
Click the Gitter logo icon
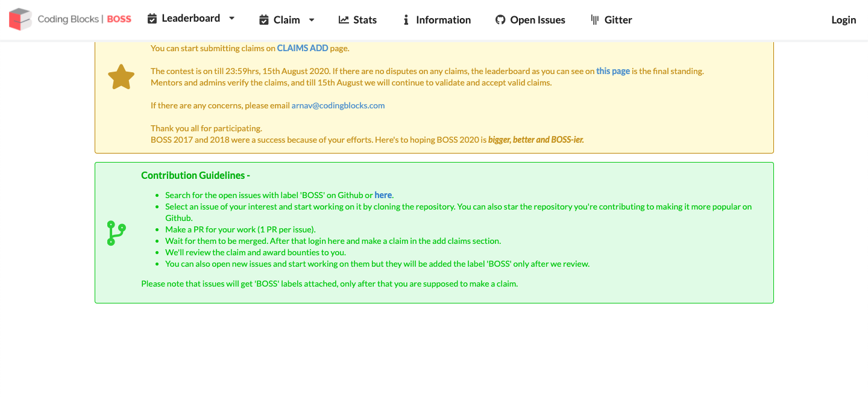(596, 20)
